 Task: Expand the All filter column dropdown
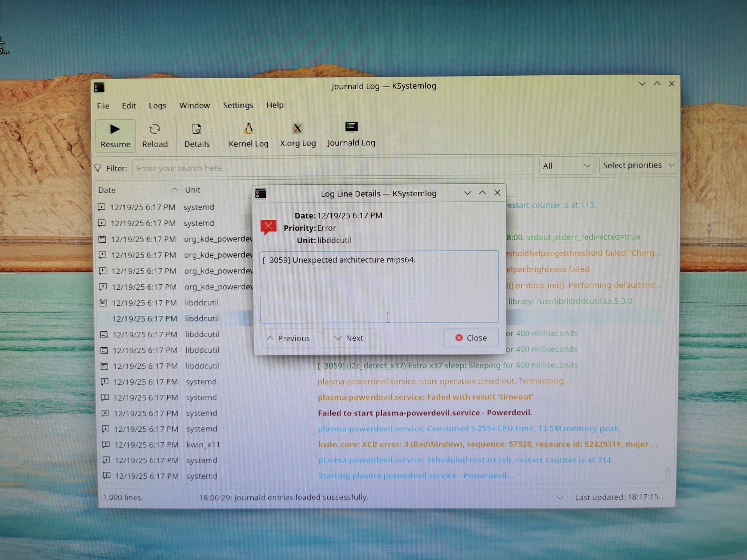coord(566,166)
